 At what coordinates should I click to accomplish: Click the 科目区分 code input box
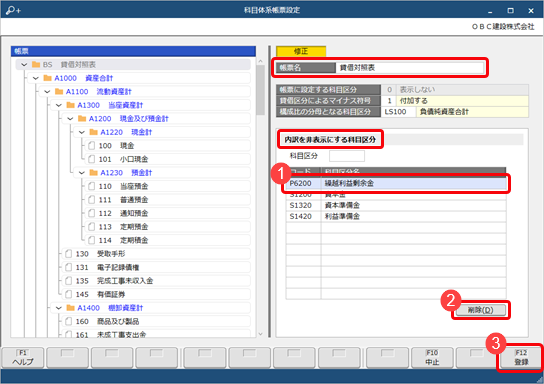347,156
